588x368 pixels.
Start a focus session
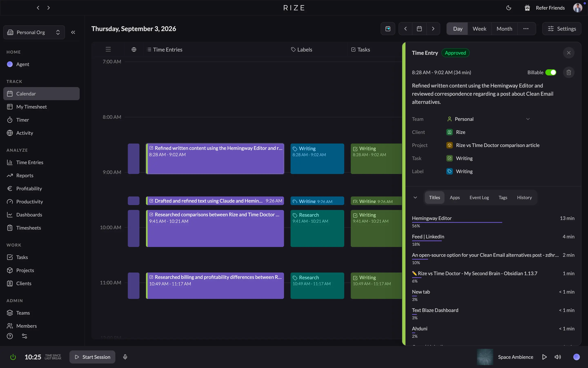point(92,357)
